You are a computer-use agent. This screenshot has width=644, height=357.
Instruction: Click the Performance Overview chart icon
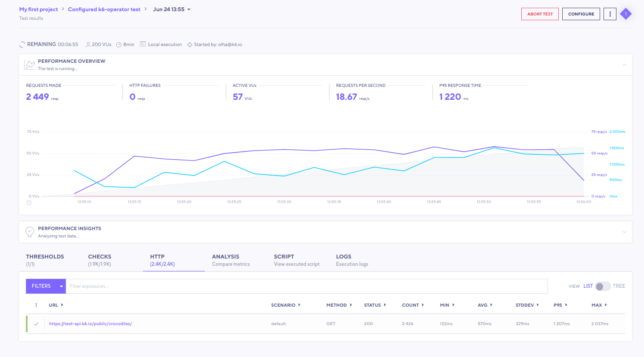click(x=30, y=65)
